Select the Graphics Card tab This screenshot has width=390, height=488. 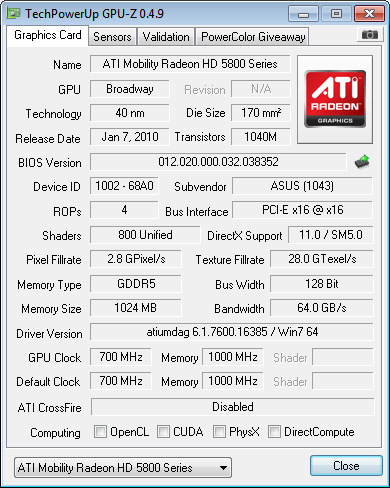48,35
